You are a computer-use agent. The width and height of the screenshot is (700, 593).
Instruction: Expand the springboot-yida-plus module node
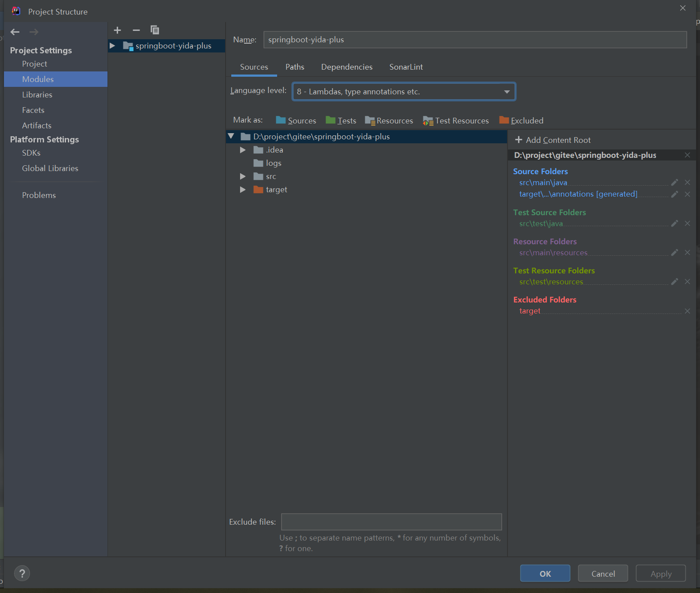click(x=112, y=45)
